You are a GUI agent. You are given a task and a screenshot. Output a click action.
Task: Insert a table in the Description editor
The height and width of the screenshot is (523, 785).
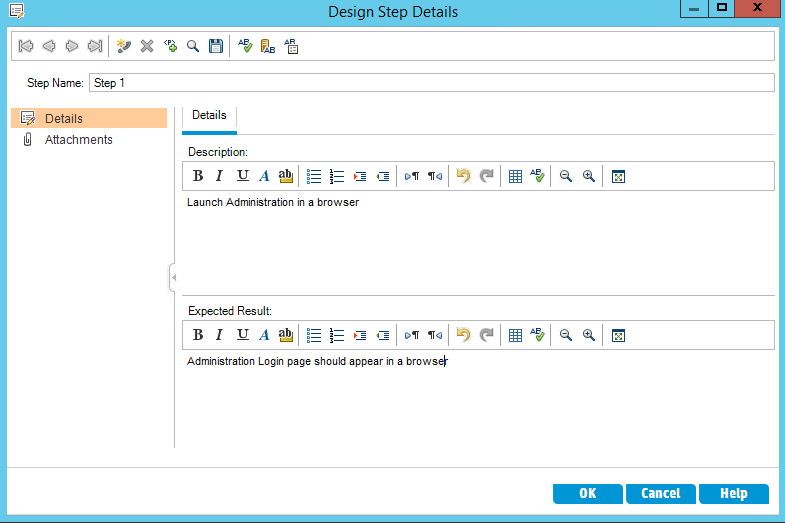515,176
